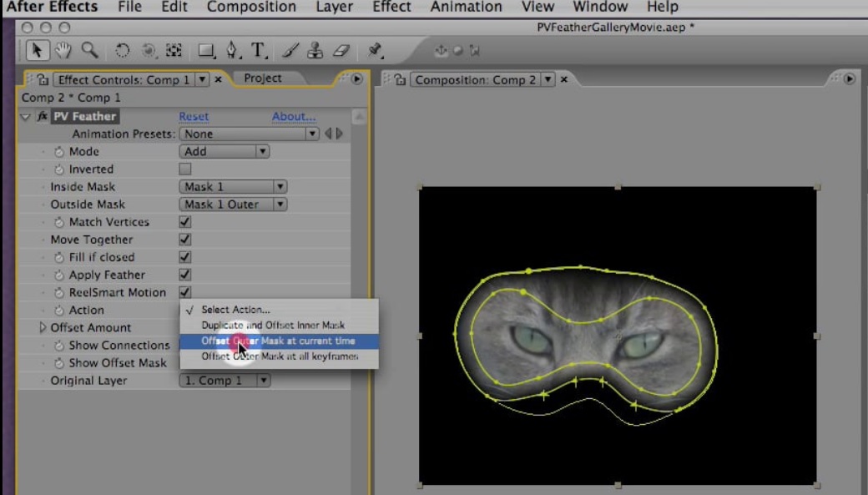Image resolution: width=868 pixels, height=495 pixels.
Task: Collapse the PV Feather effect triangle
Action: pos(25,117)
